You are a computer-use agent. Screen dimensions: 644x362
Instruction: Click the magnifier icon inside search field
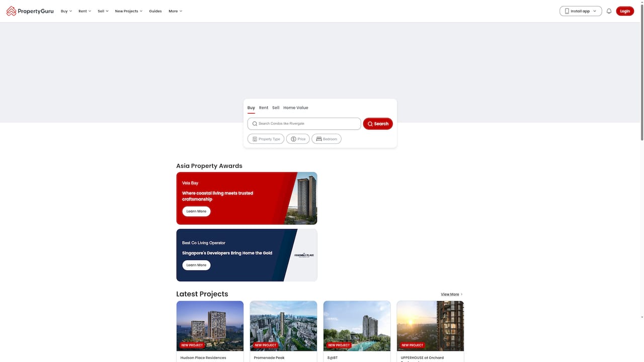pos(255,124)
